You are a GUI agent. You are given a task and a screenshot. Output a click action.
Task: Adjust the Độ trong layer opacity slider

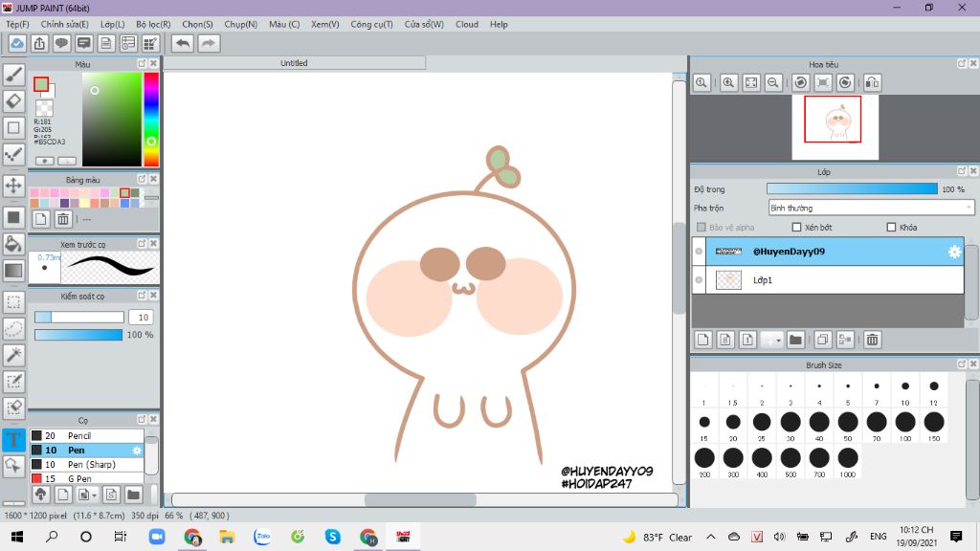[852, 188]
